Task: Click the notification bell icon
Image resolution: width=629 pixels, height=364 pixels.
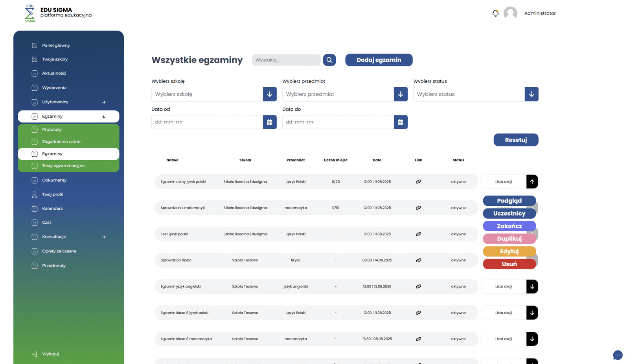Action: tap(495, 13)
